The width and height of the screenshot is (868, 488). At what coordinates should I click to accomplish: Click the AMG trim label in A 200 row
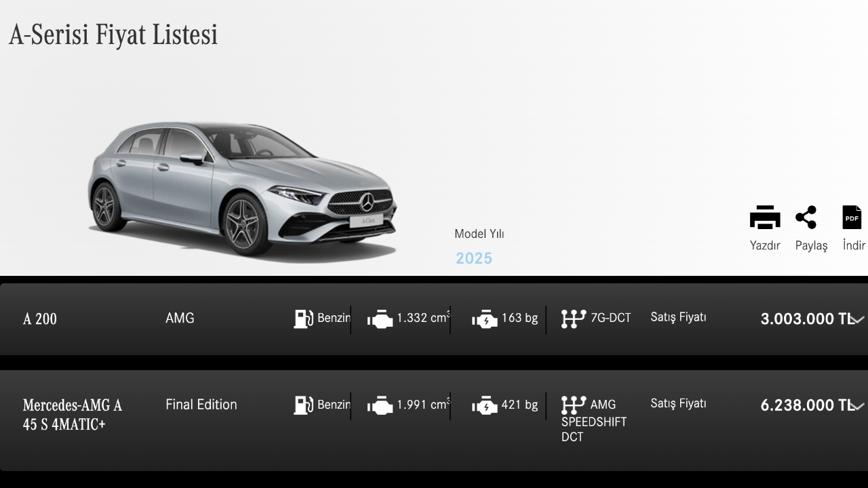[180, 318]
